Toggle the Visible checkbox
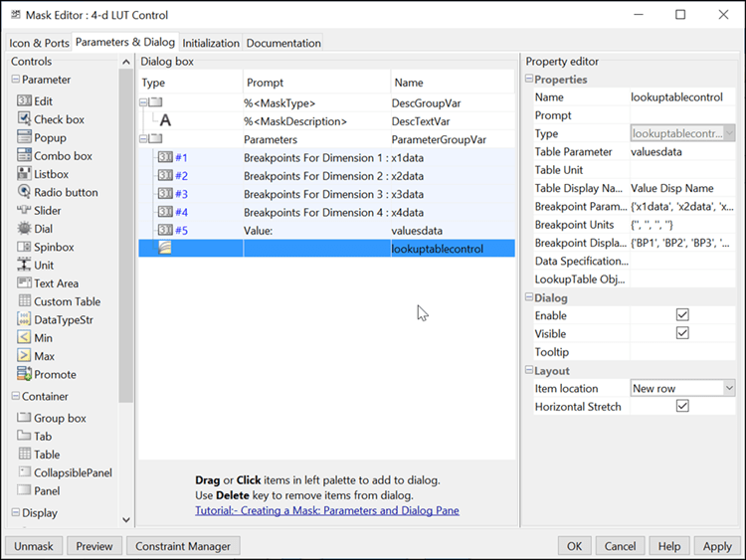 point(682,333)
